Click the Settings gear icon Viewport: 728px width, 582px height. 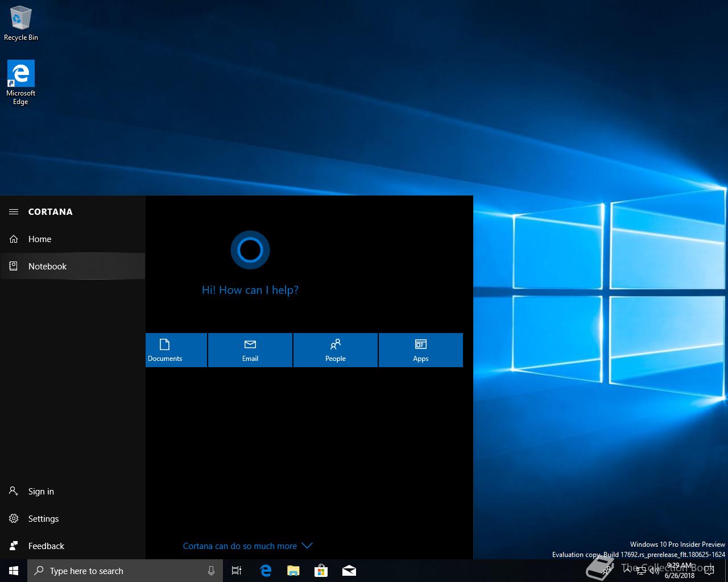click(14, 518)
